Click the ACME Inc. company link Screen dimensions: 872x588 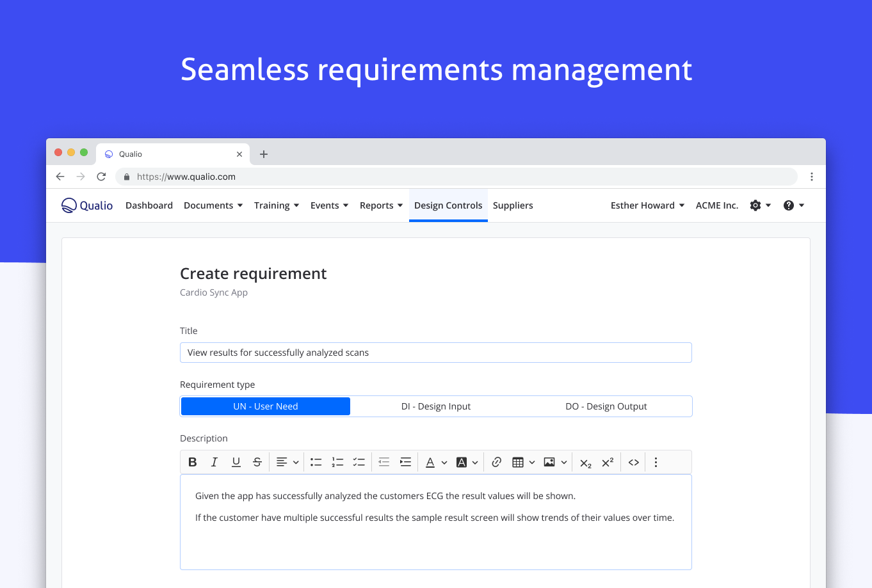717,205
